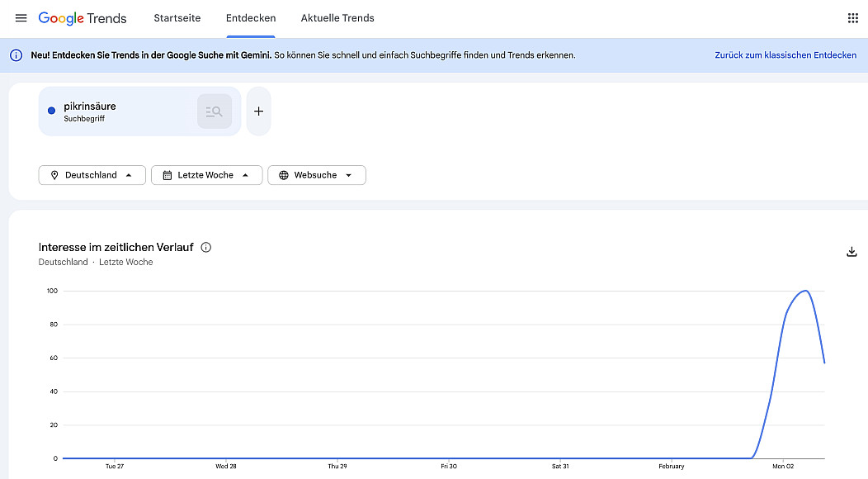Add a comparison term with plus button
This screenshot has width=868, height=479.
[x=258, y=111]
